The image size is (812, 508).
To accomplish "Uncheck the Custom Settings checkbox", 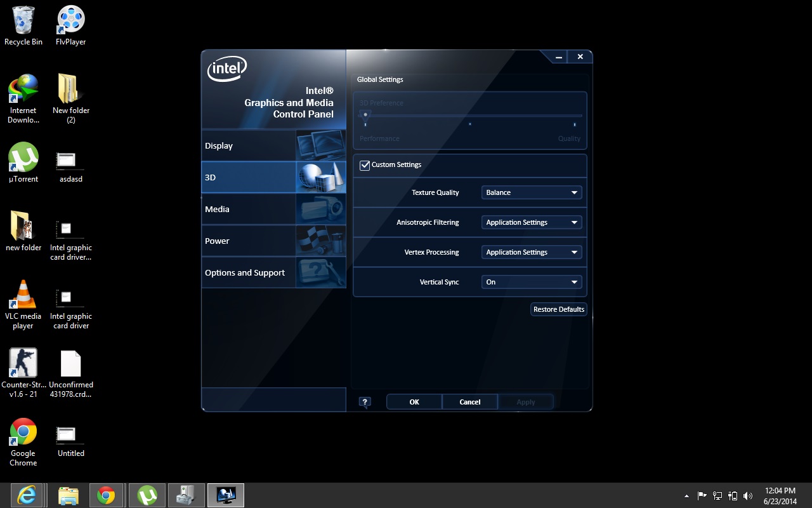I will pyautogui.click(x=365, y=165).
